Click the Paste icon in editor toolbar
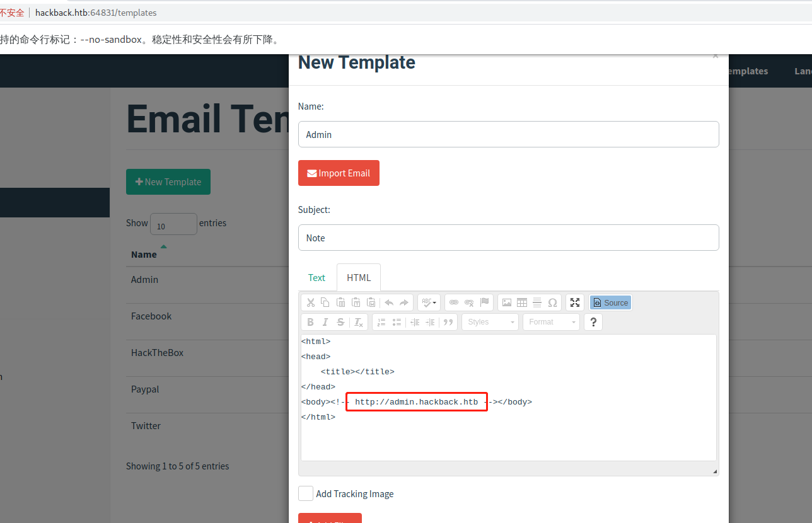 (340, 302)
